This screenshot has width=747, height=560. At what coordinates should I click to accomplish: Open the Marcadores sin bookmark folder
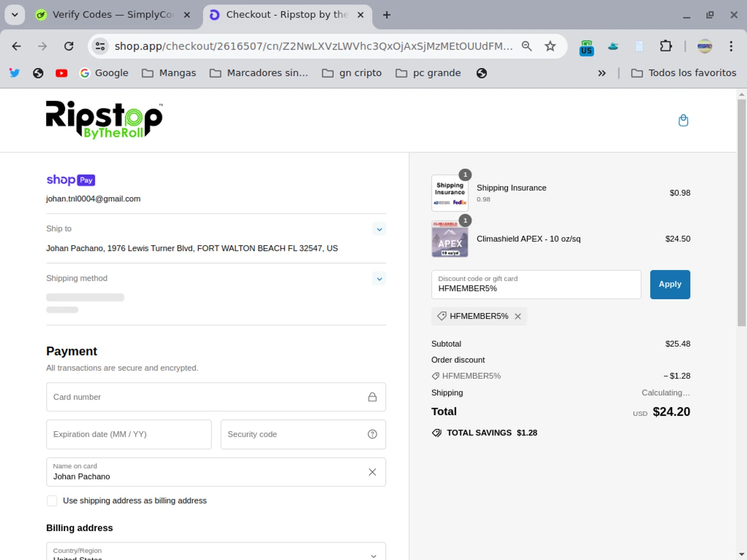pyautogui.click(x=259, y=73)
